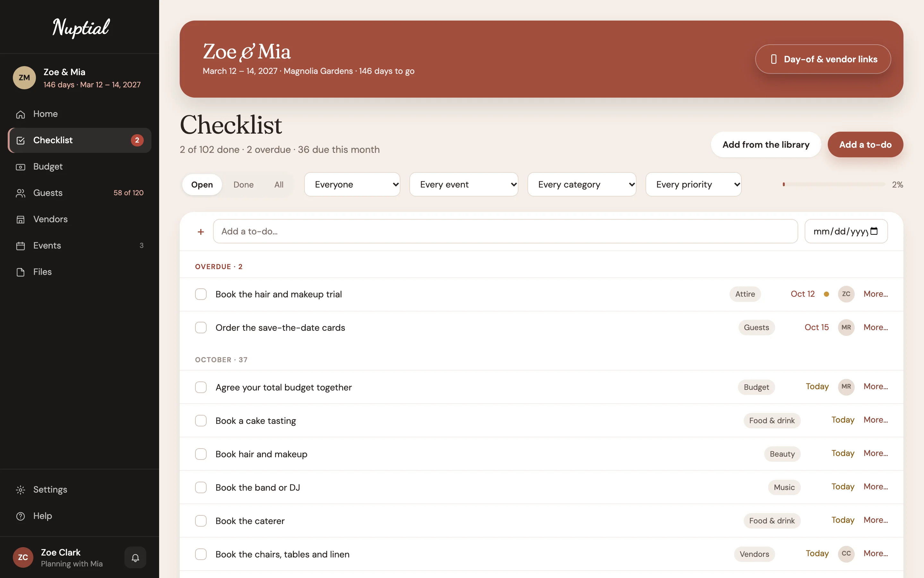Mark Book a cake tasting as done
Viewport: 924px width, 578px height.
(x=201, y=421)
